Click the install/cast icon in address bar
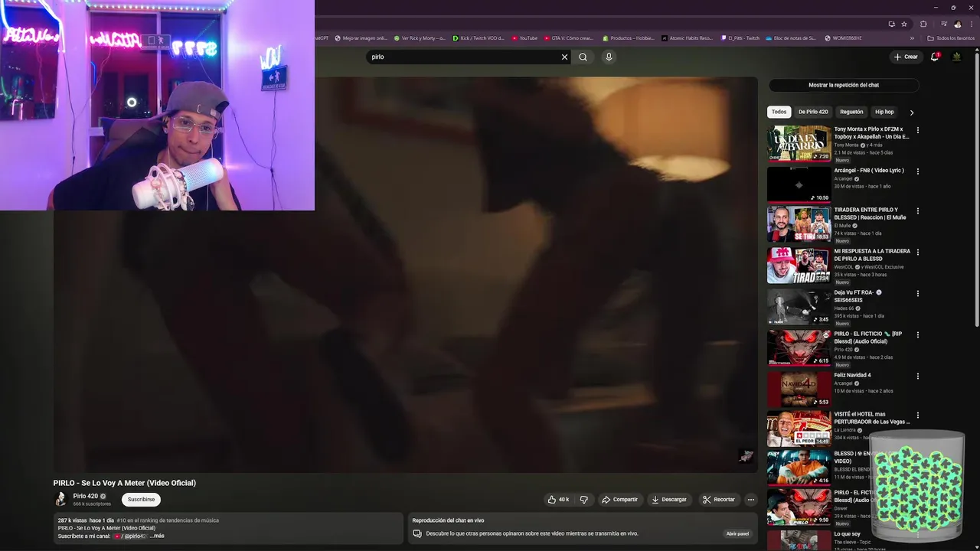Screen dimensions: 980x551 click(x=891, y=24)
